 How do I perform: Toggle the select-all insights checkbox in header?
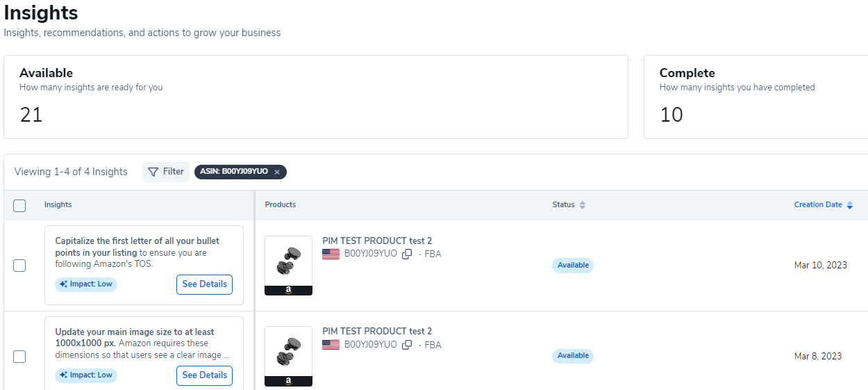click(19, 205)
